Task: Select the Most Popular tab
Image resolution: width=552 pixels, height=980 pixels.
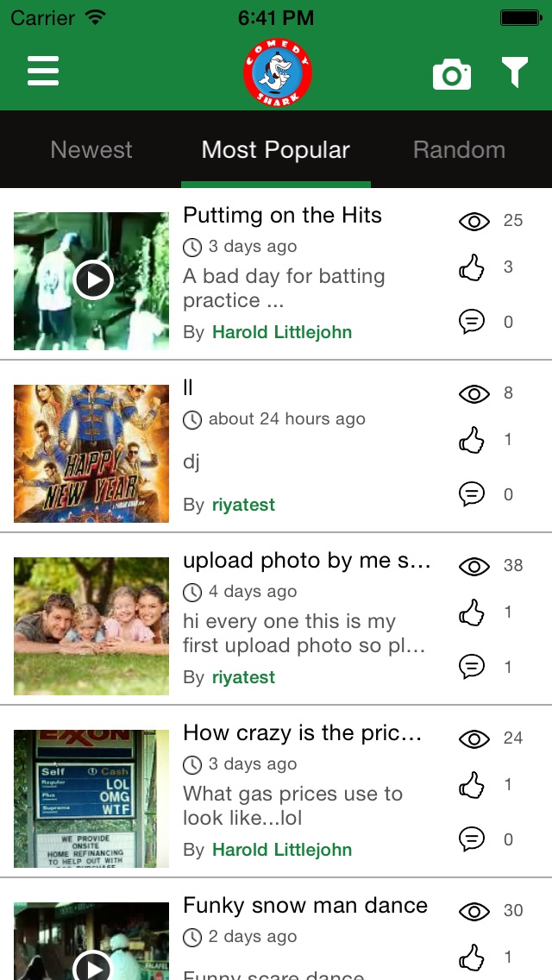Action: pos(276,150)
